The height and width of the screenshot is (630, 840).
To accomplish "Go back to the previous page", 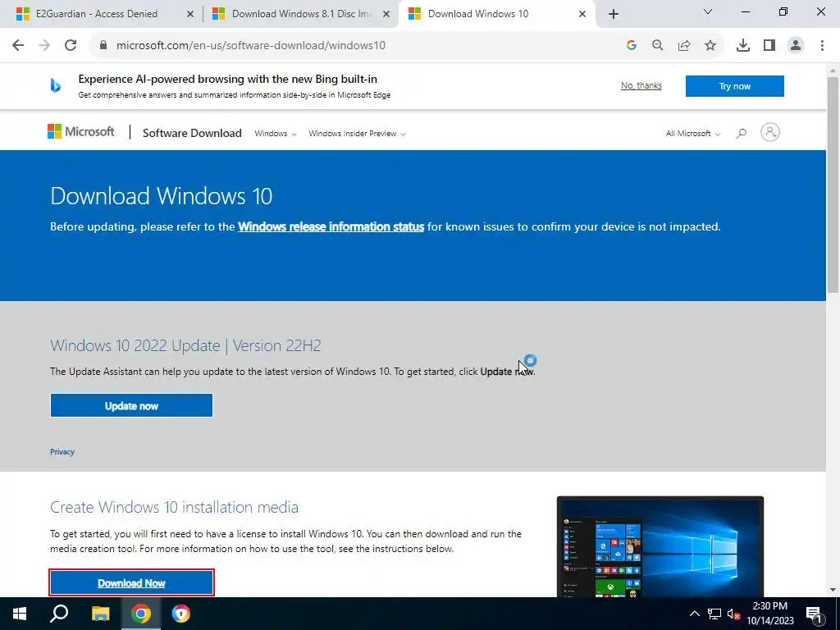I will click(18, 46).
